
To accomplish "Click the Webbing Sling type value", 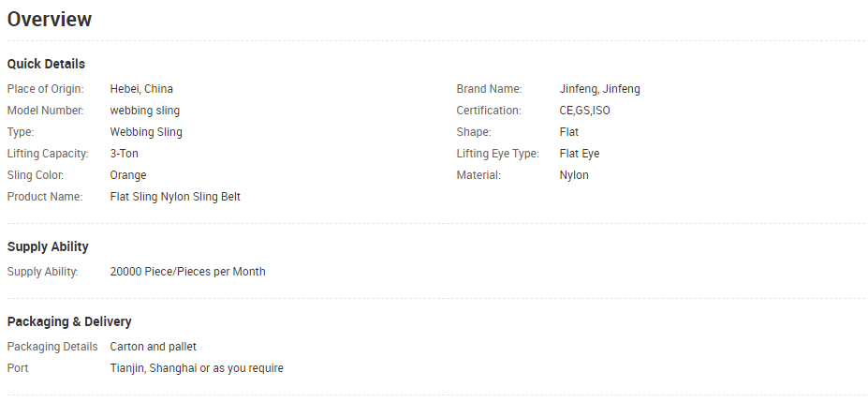I will [145, 132].
